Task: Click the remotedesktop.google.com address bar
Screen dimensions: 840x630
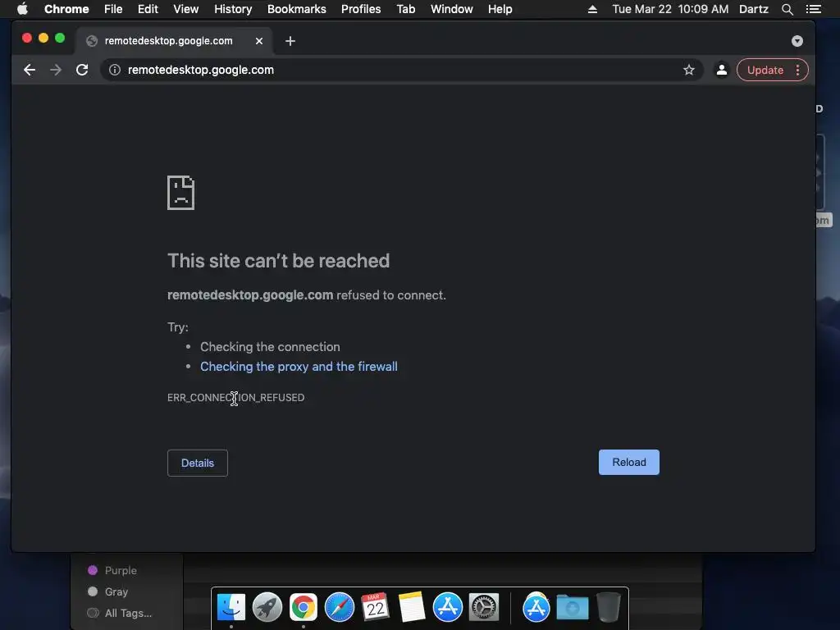Action: tap(400, 70)
